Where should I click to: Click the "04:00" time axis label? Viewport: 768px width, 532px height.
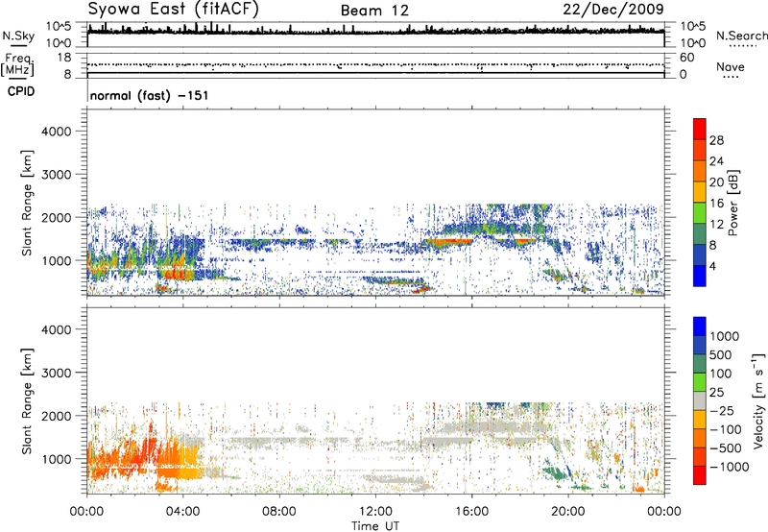point(183,512)
